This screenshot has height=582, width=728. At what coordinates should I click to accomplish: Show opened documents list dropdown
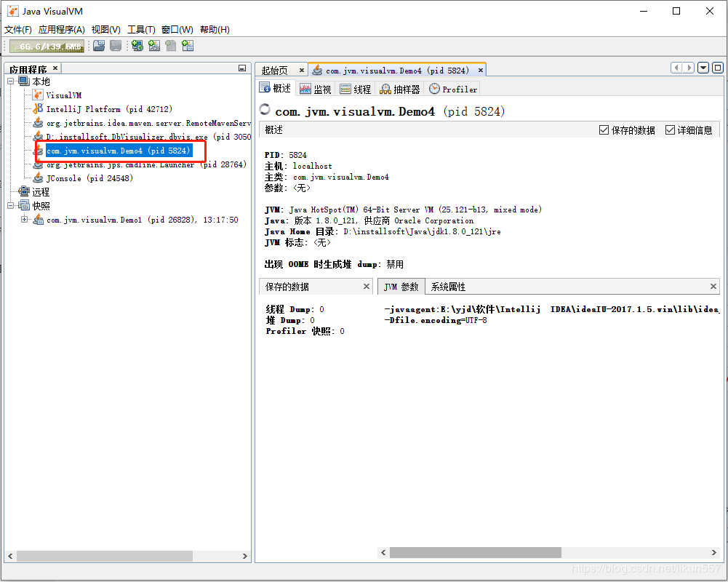tap(703, 68)
